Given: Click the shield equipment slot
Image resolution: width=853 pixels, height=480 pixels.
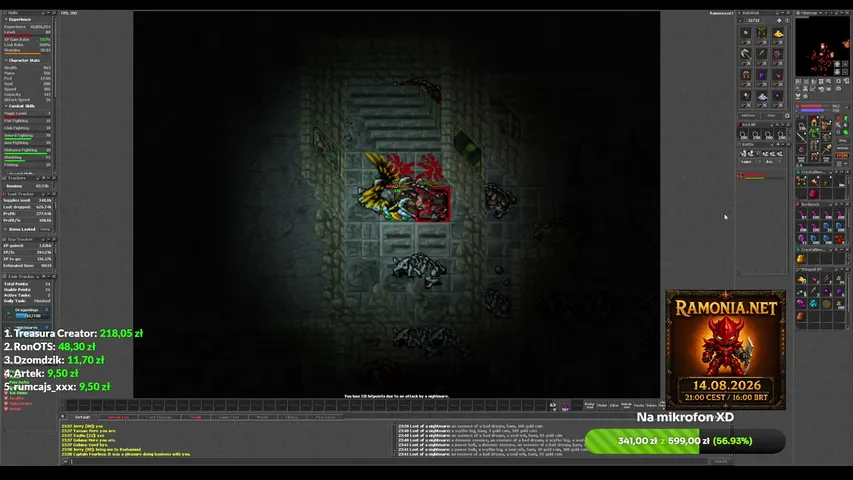Looking at the screenshot, I should point(826,137).
